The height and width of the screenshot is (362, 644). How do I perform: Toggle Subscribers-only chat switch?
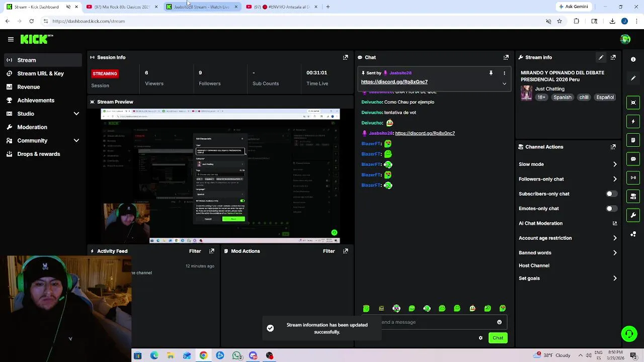tap(611, 194)
